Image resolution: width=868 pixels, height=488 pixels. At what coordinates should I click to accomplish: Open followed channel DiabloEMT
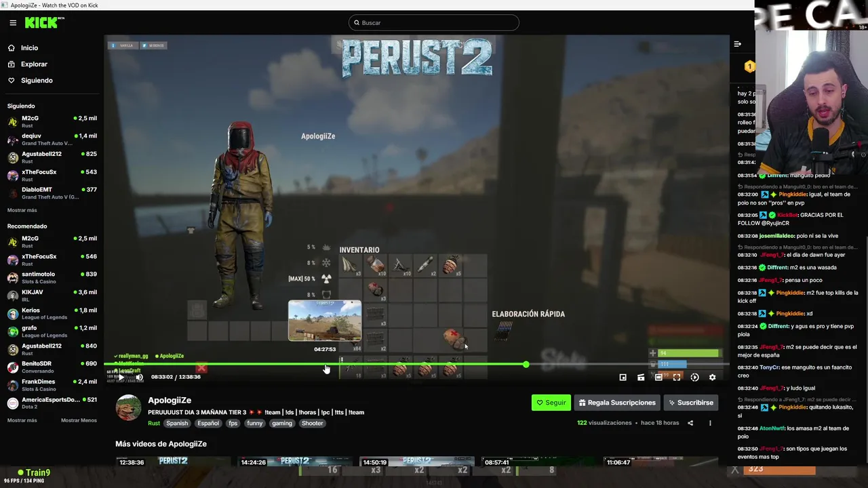pyautogui.click(x=52, y=193)
